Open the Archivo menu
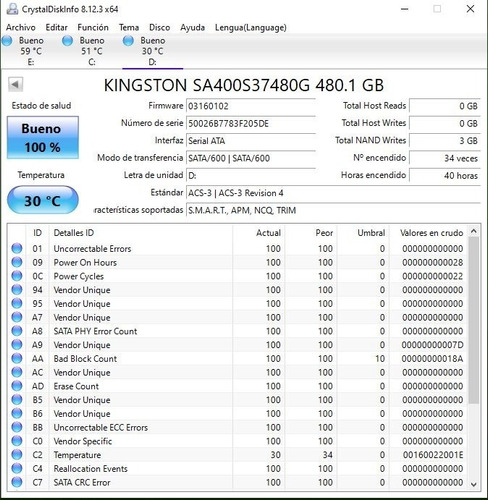Viewport: 488px width, 500px height. point(21,27)
